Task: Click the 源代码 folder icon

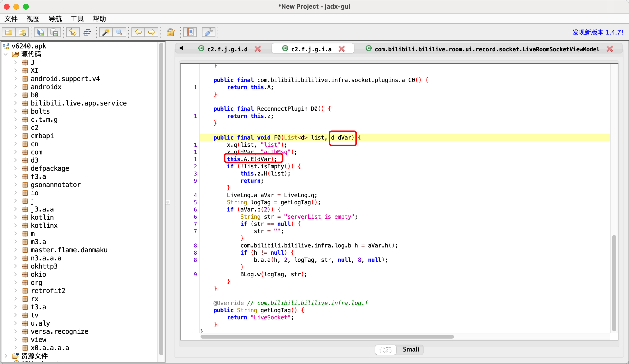Action: pos(16,54)
